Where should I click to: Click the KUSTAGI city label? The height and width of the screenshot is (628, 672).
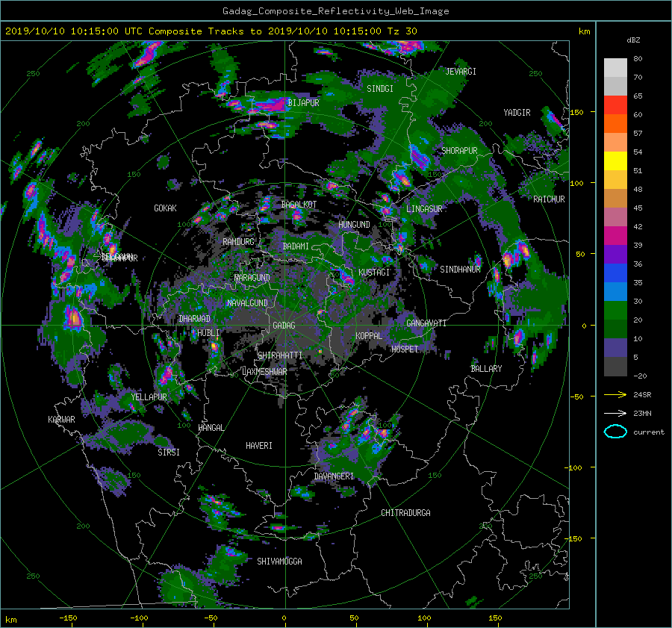[x=374, y=273]
